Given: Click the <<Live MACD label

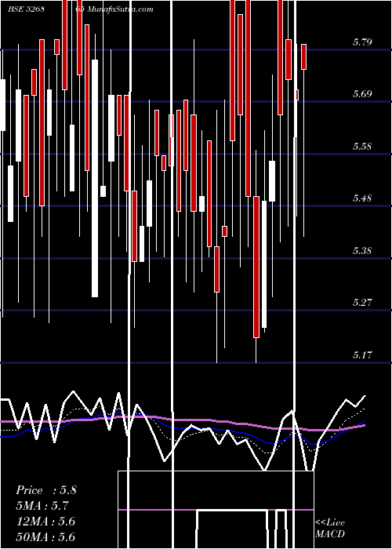Looking at the screenshot, I should pyautogui.click(x=330, y=529).
